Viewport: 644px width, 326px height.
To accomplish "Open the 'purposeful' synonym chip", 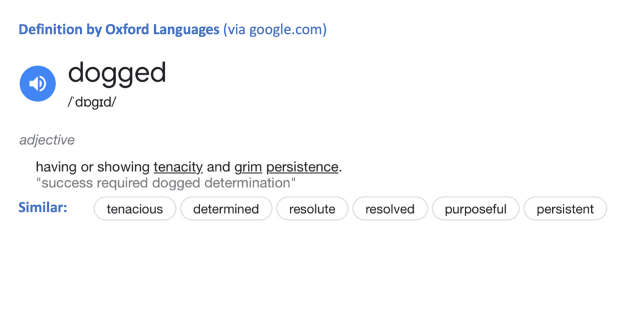I will pyautogui.click(x=475, y=209).
